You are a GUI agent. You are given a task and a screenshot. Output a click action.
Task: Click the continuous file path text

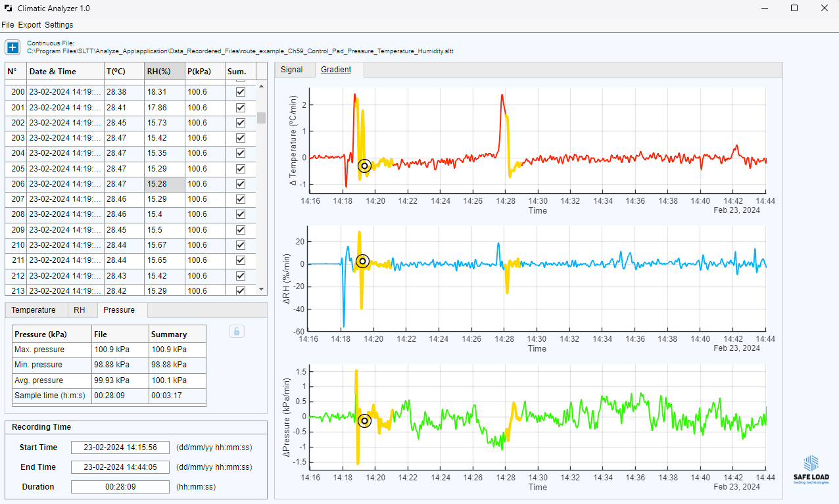click(240, 51)
